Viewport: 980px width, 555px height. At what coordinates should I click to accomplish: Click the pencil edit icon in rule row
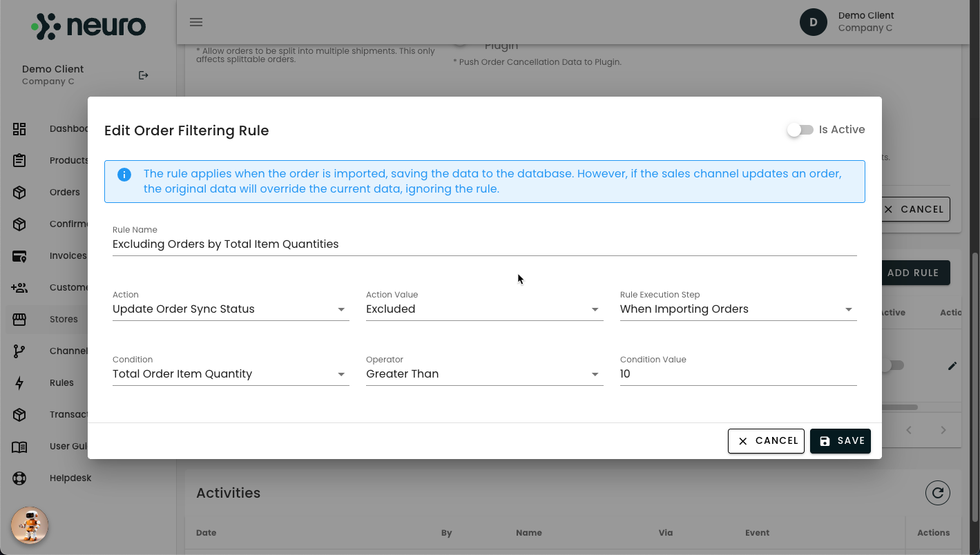pyautogui.click(x=952, y=366)
